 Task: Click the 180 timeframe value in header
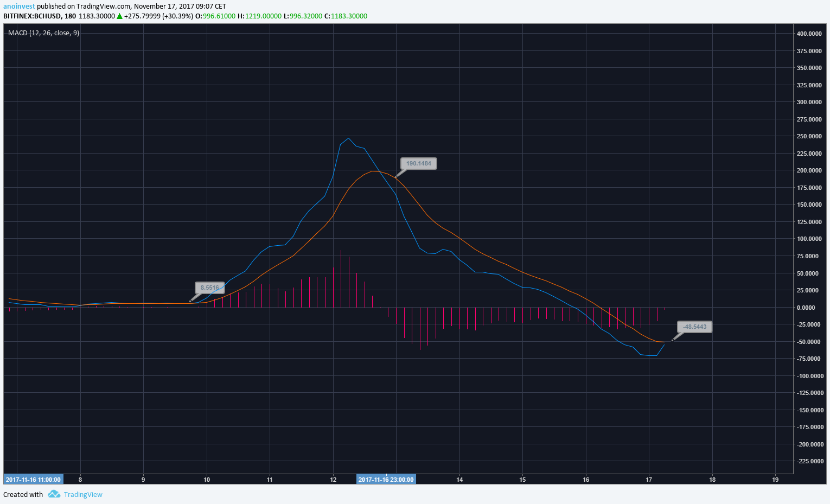(x=70, y=16)
